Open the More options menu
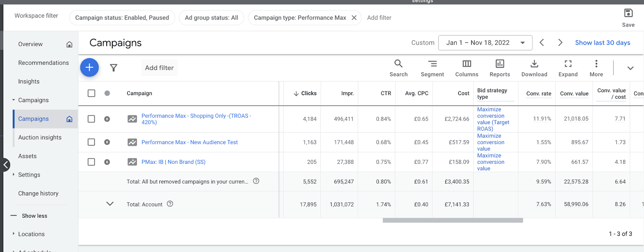644x252 pixels. coord(596,68)
